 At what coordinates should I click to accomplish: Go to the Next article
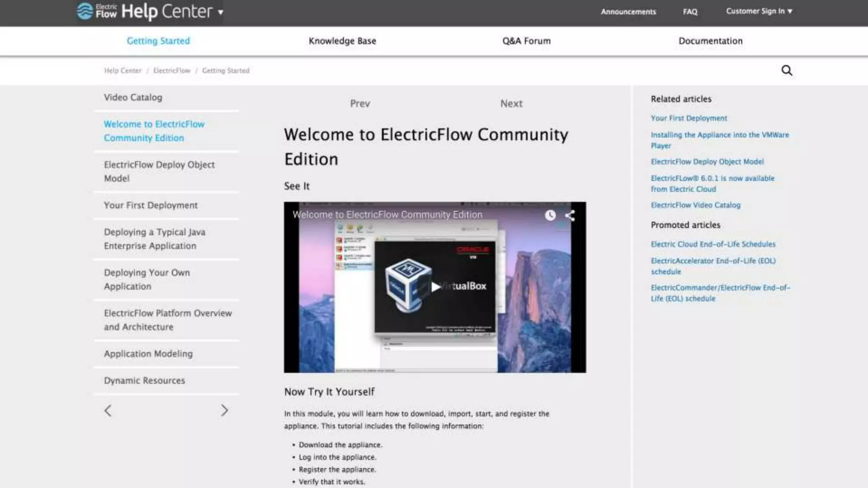511,104
